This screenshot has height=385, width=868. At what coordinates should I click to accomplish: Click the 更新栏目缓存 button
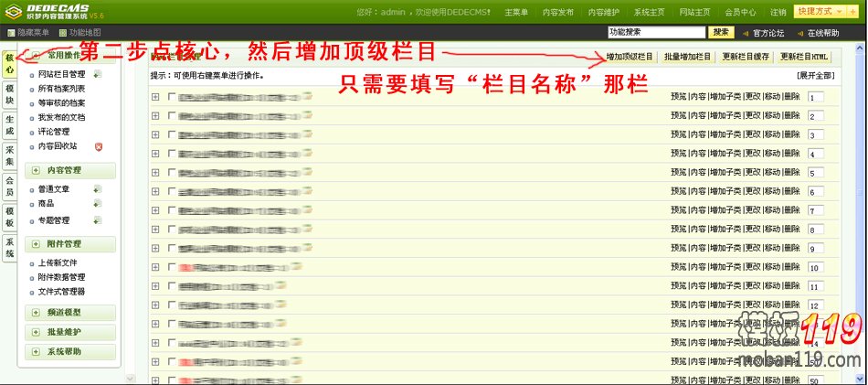(x=746, y=57)
